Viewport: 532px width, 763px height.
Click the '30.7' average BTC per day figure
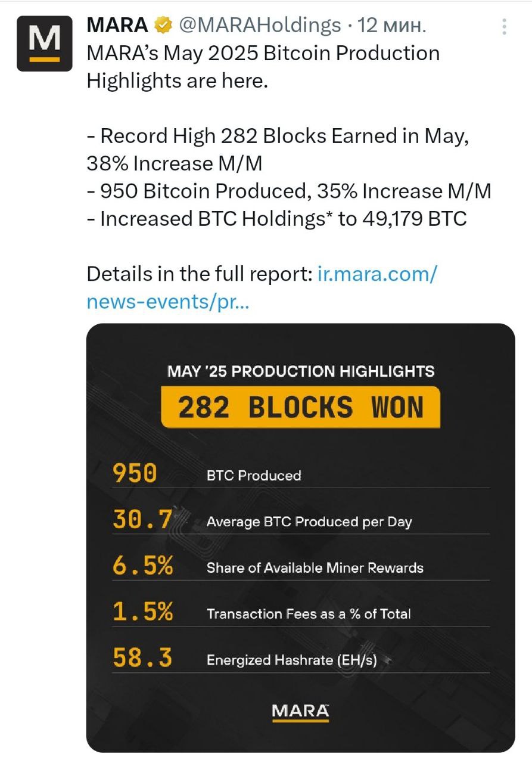(142, 519)
